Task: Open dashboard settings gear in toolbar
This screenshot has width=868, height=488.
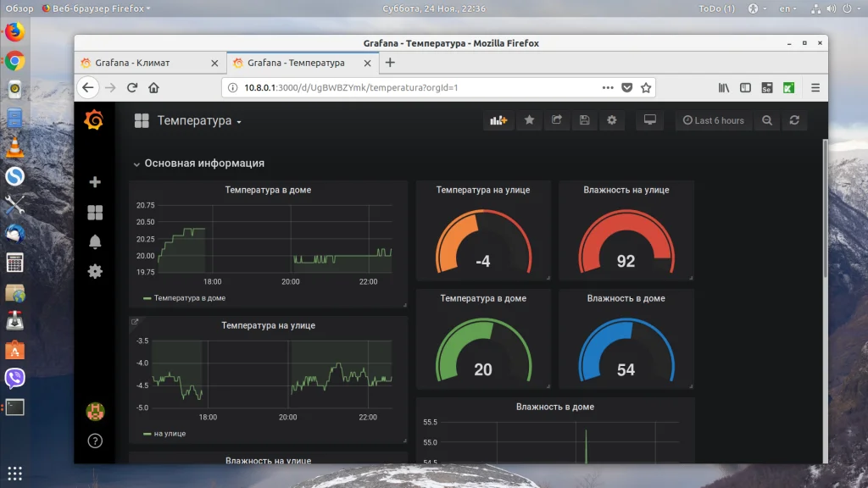Action: 612,120
